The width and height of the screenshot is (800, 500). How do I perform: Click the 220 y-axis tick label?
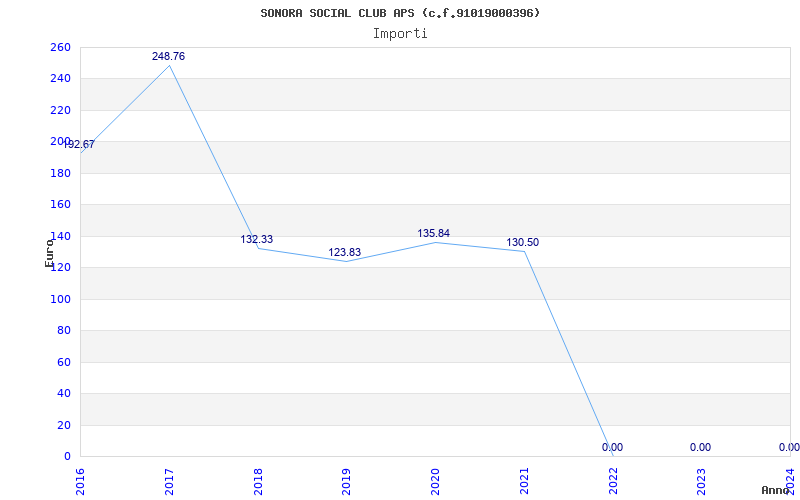(60, 110)
